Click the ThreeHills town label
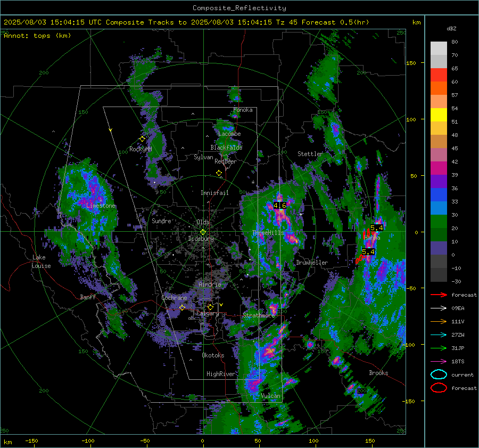479x448 pixels. pyautogui.click(x=268, y=233)
